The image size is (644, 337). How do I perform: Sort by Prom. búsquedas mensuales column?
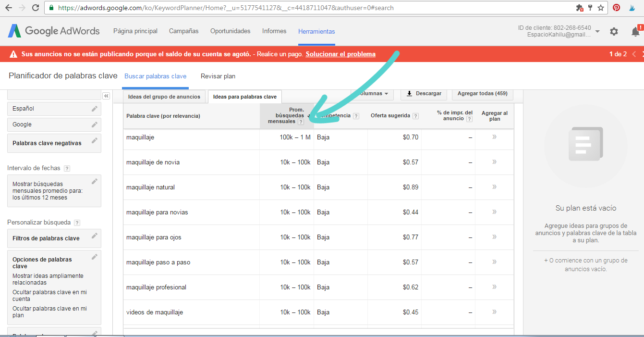(287, 116)
